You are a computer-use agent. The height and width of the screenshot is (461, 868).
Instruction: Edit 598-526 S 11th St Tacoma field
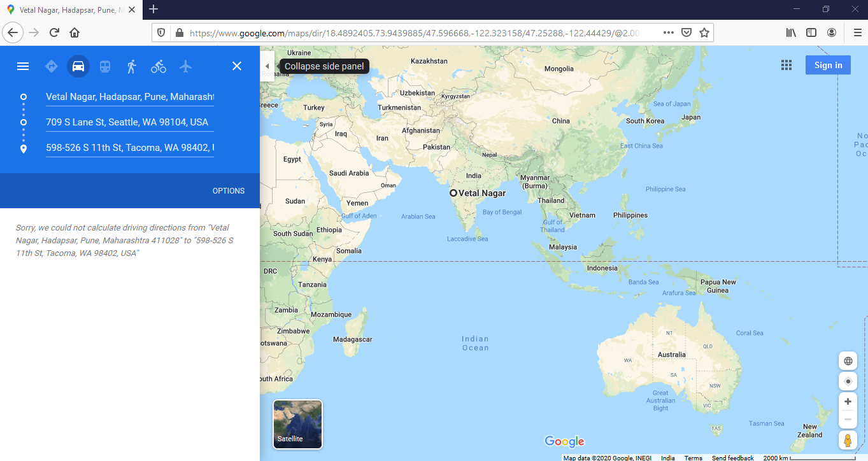pos(130,148)
